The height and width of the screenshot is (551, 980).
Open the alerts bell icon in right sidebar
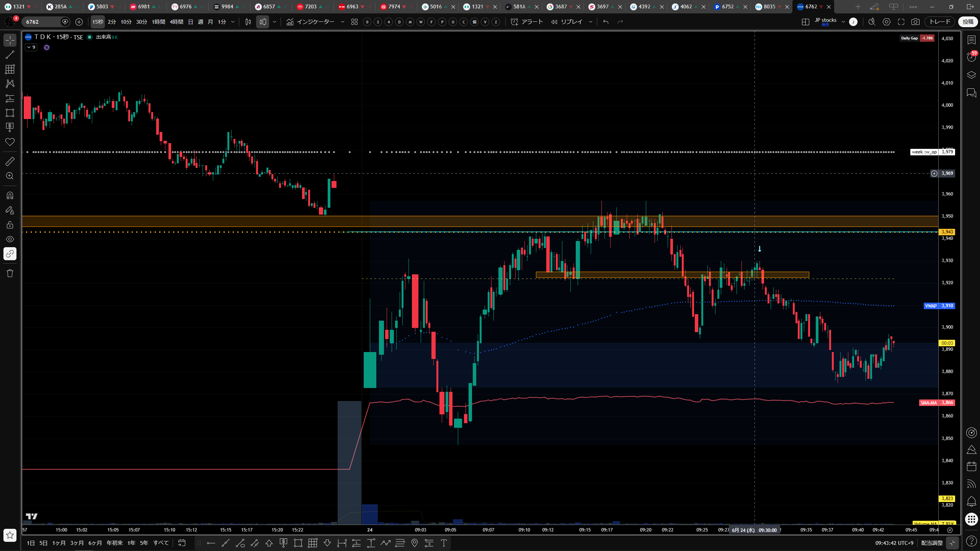tap(971, 502)
